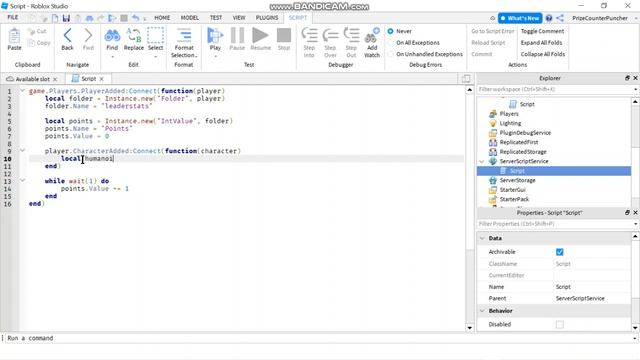Click the share icon near username
The image size is (640, 360).
[x=560, y=18]
